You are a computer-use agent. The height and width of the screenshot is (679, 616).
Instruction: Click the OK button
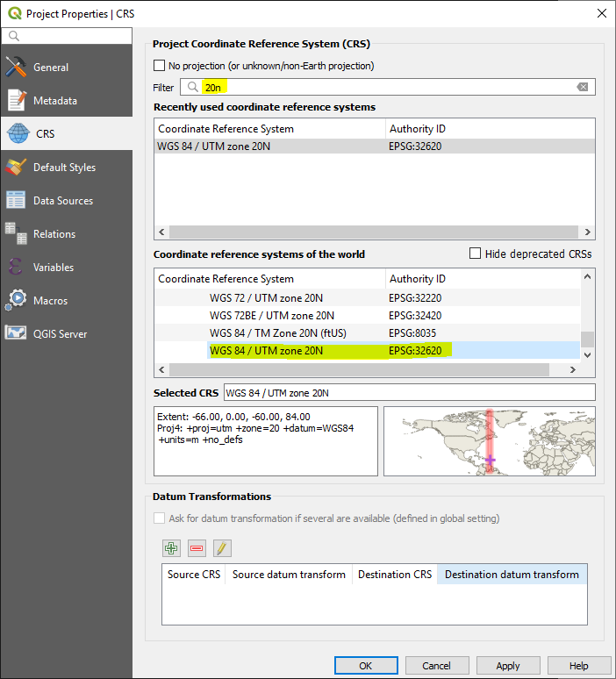(366, 666)
